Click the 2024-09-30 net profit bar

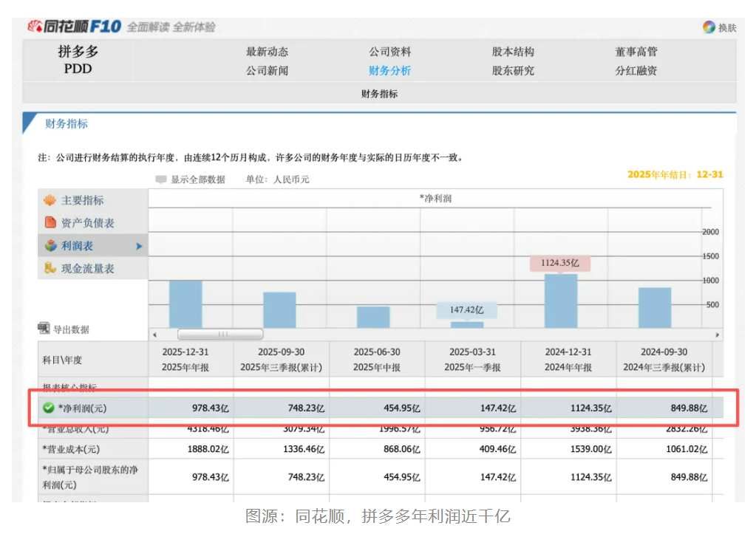(x=655, y=308)
